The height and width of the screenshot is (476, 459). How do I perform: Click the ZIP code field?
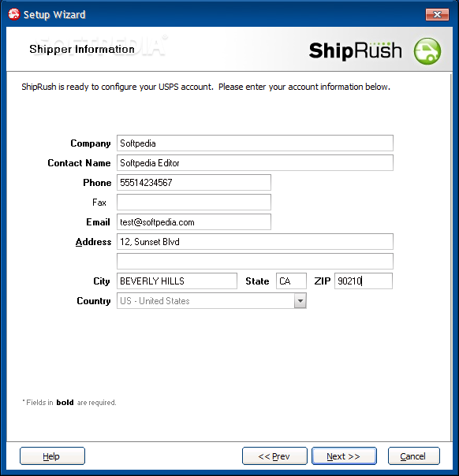point(364,281)
